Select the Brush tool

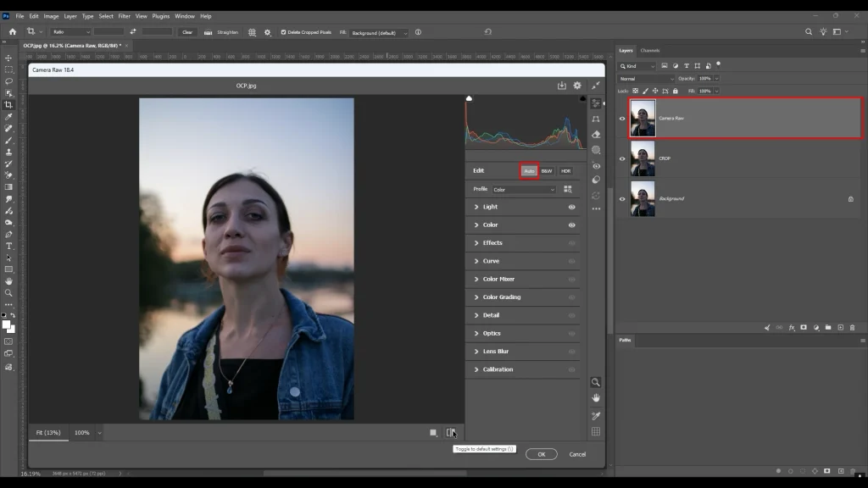click(8, 141)
